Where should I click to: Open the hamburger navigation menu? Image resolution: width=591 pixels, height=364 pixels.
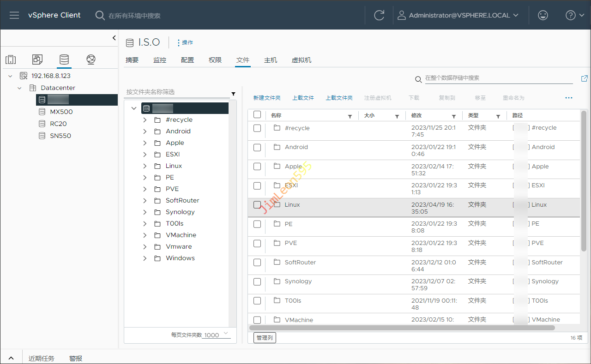coord(14,15)
